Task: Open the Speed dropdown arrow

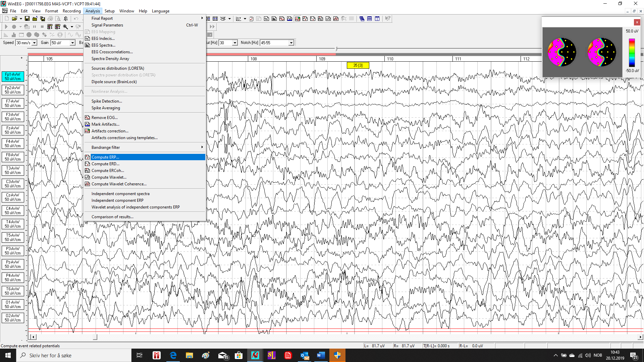Action: point(34,43)
